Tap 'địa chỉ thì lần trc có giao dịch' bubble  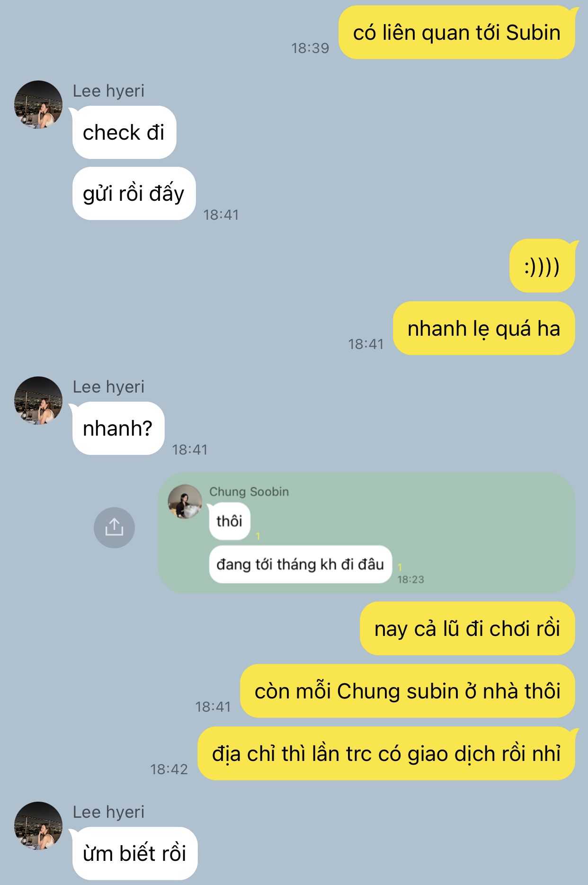[x=386, y=753]
